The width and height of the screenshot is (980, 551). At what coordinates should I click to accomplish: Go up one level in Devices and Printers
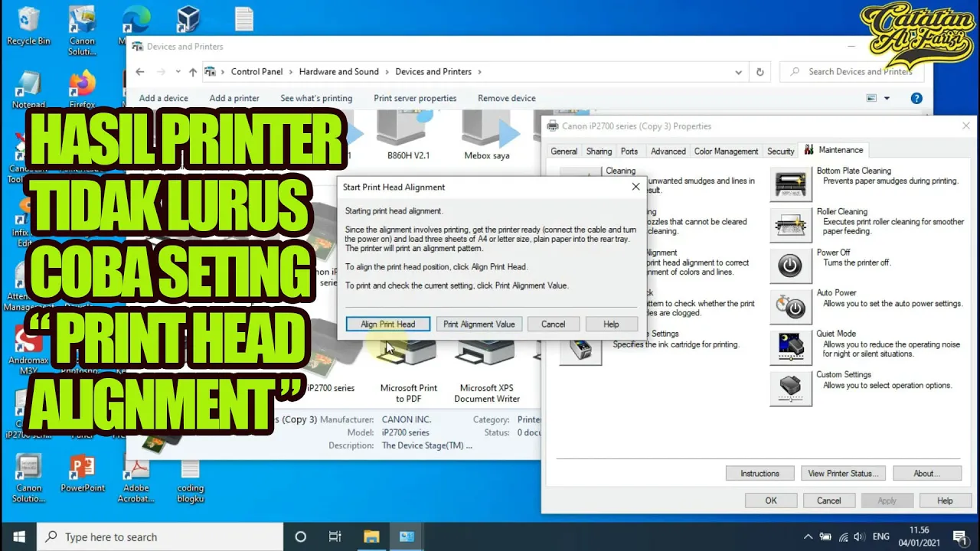pos(193,72)
